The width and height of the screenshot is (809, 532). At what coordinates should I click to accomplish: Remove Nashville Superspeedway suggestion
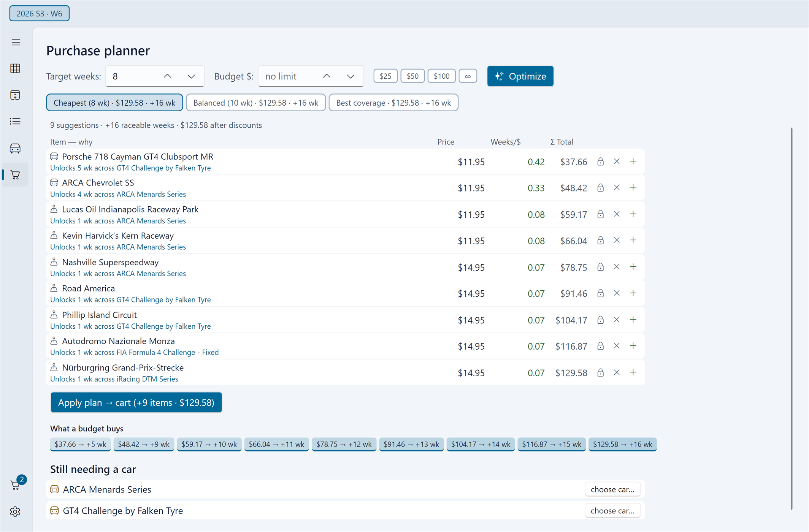pos(617,267)
